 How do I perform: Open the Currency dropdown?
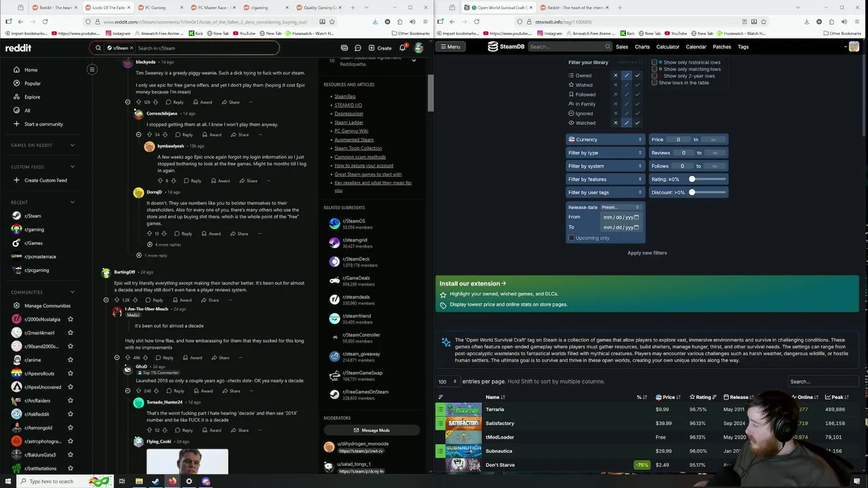point(605,140)
